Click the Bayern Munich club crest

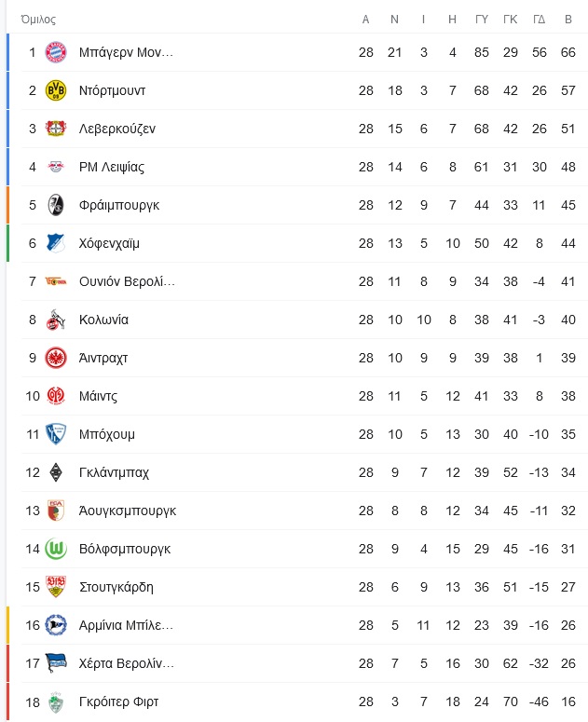(x=56, y=52)
